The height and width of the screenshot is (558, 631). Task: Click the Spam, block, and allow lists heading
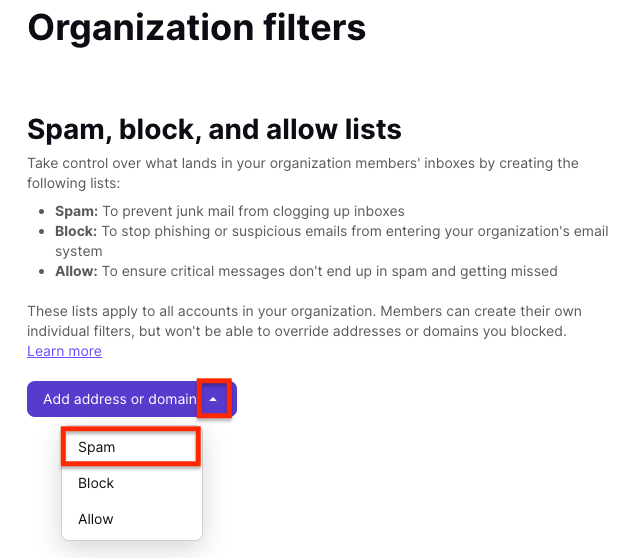point(214,130)
